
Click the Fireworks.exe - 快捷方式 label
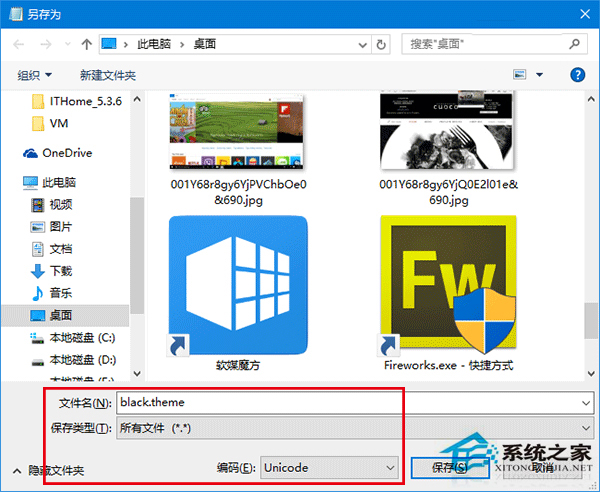point(448,365)
